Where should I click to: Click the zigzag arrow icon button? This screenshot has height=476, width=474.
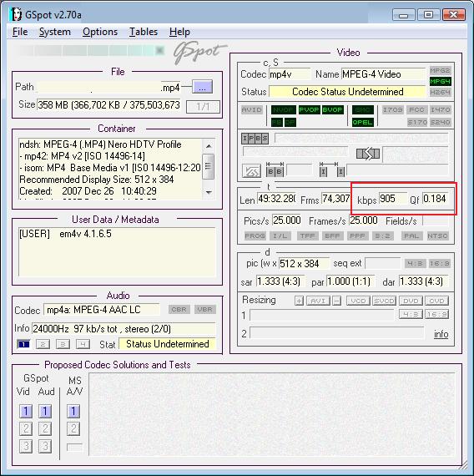coord(251,171)
